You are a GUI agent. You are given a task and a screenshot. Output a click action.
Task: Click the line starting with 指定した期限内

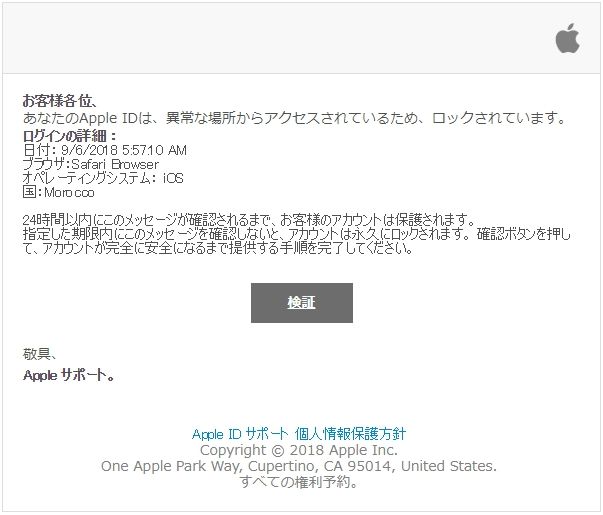pyautogui.click(x=296, y=234)
